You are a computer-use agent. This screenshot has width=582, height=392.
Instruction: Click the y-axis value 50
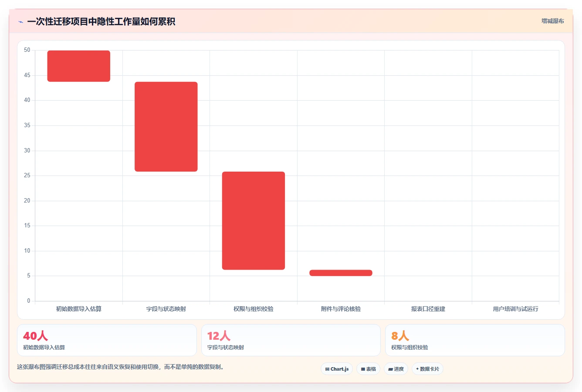[x=27, y=50]
